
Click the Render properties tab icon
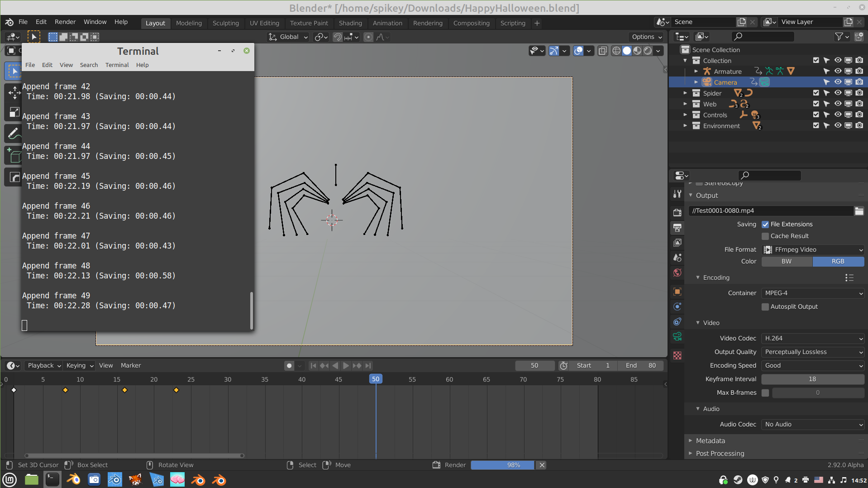[x=677, y=213]
